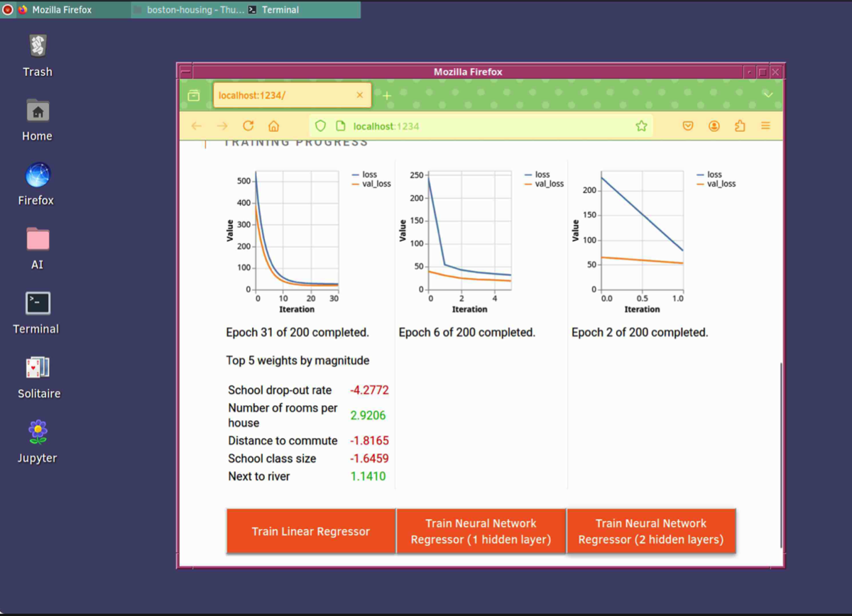Screen dimensions: 852x616
Task: Expand the list all tabs chevron
Action: coord(768,95)
